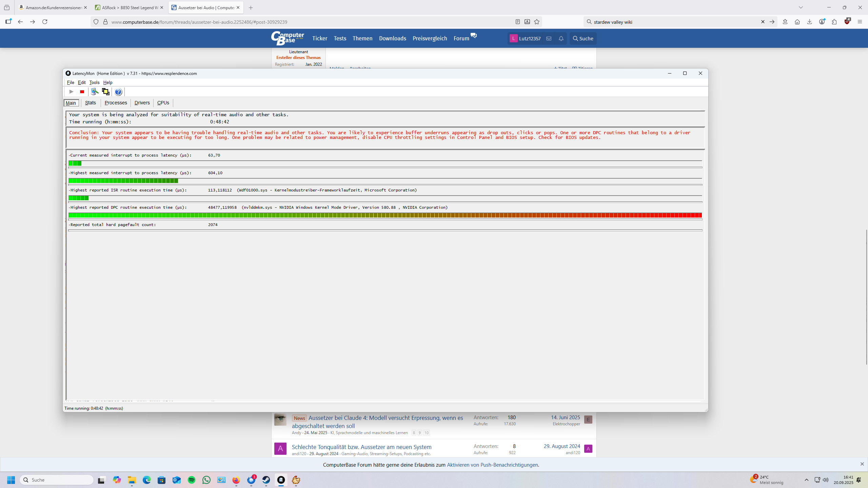The width and height of the screenshot is (868, 488).
Task: Click the highest DPC execution time bar
Action: pos(385,216)
